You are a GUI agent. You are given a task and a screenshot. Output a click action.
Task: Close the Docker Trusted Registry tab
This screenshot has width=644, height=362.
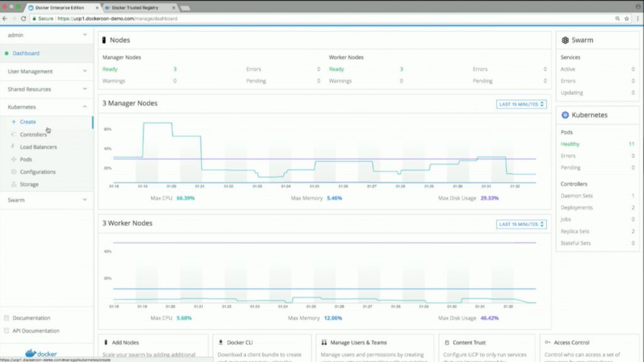(x=174, y=8)
